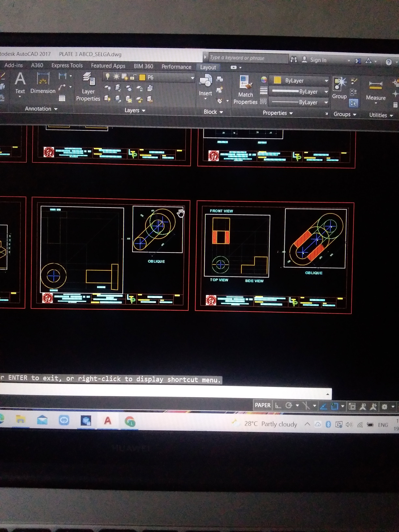This screenshot has width=399, height=532.
Task: Open the Layer Properties manager
Action: (x=88, y=87)
